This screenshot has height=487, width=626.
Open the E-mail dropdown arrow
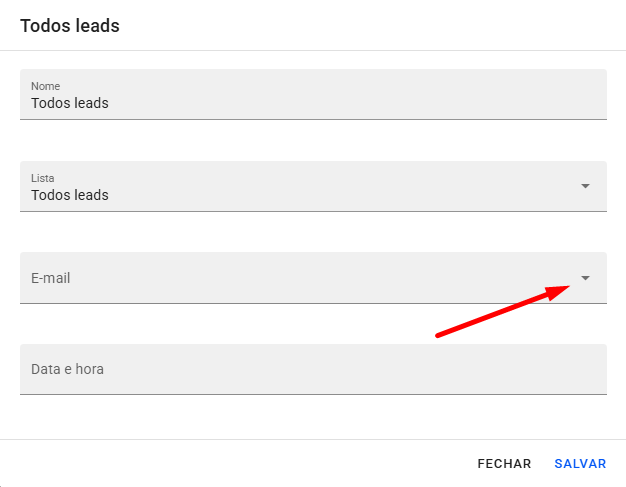point(585,278)
